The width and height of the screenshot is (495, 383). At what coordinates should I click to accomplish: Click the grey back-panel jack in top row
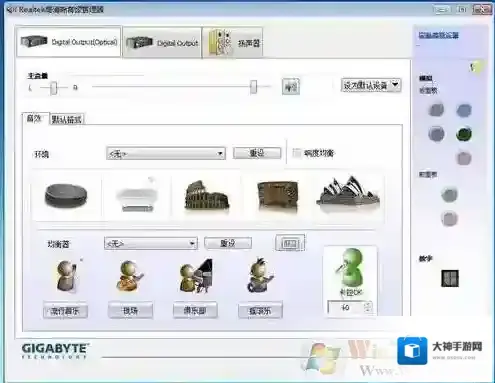(x=436, y=110)
